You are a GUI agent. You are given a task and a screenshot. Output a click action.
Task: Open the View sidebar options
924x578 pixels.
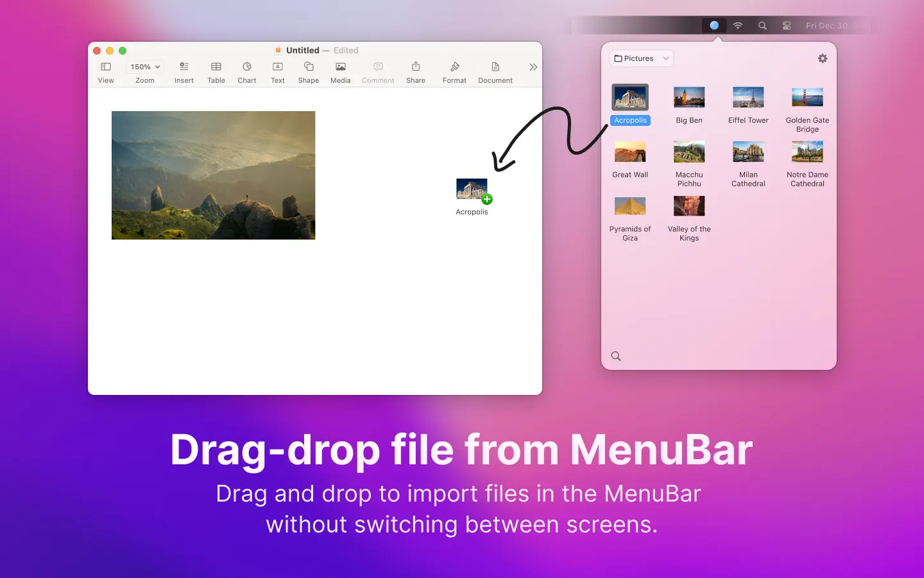click(x=106, y=67)
